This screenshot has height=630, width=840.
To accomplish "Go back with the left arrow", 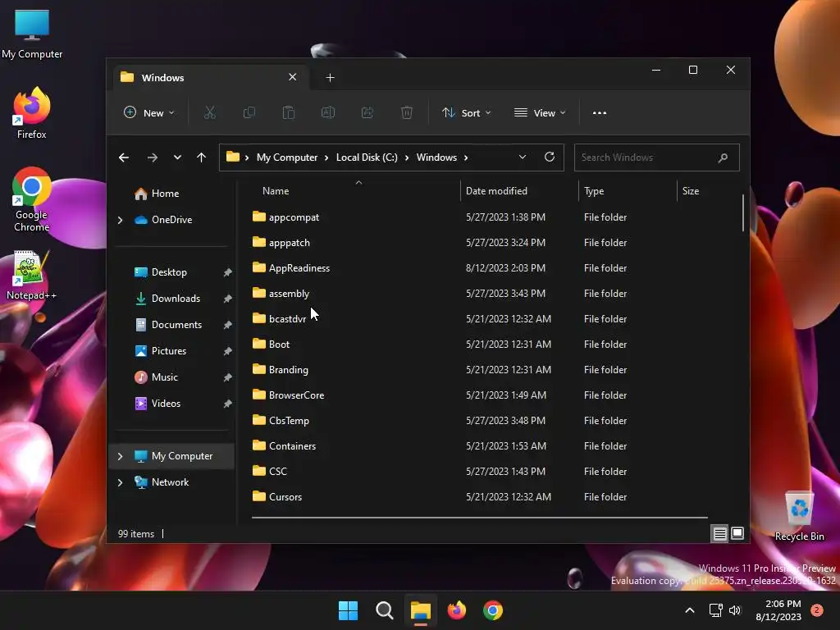I will coord(124,157).
